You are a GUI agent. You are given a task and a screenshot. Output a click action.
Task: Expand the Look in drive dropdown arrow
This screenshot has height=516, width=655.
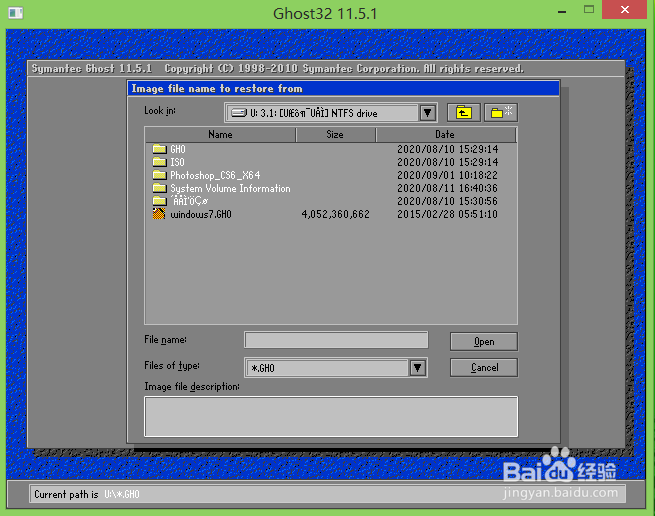point(427,113)
